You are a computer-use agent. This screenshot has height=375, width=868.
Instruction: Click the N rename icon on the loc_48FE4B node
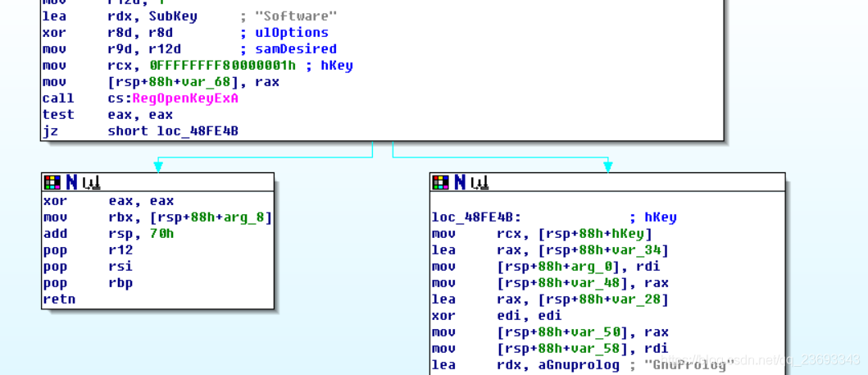click(460, 182)
